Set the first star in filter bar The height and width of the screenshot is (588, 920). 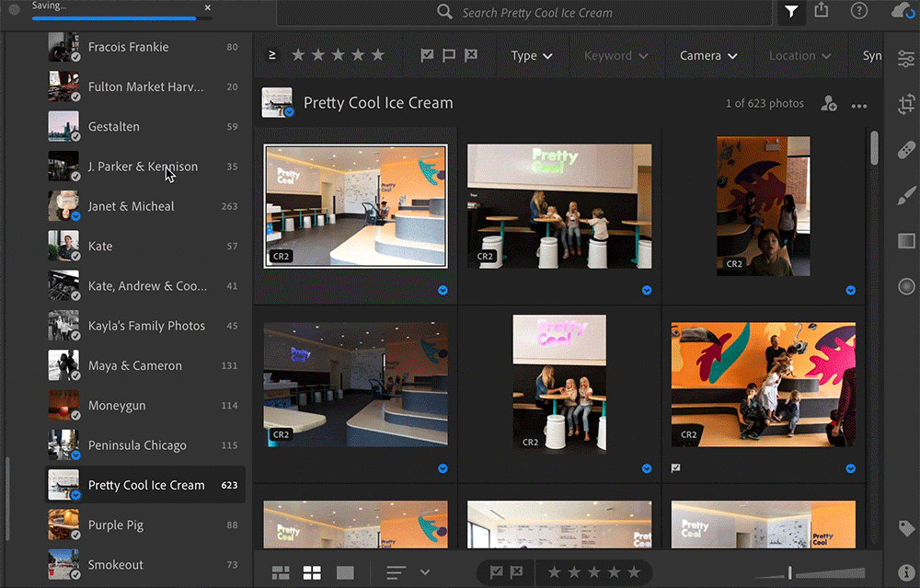298,55
